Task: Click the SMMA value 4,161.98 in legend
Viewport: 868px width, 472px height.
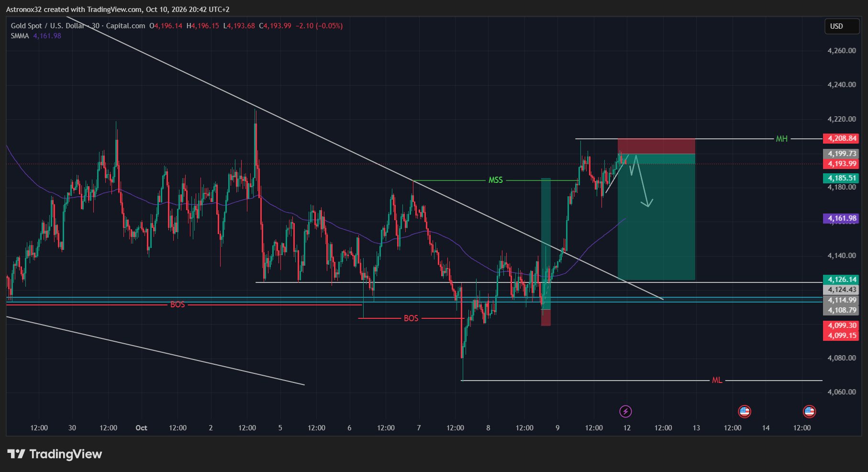Action: click(47, 36)
